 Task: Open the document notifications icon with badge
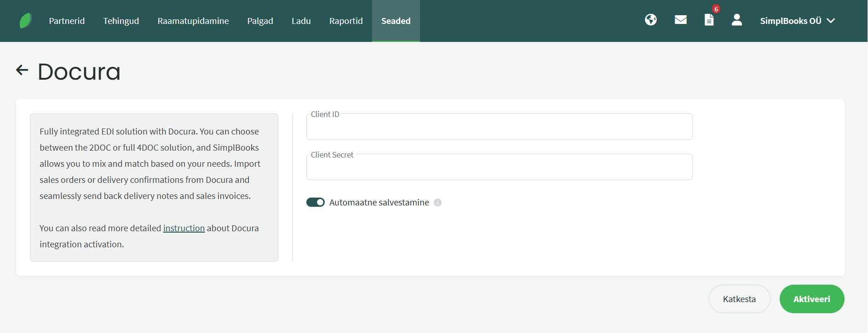click(x=709, y=20)
